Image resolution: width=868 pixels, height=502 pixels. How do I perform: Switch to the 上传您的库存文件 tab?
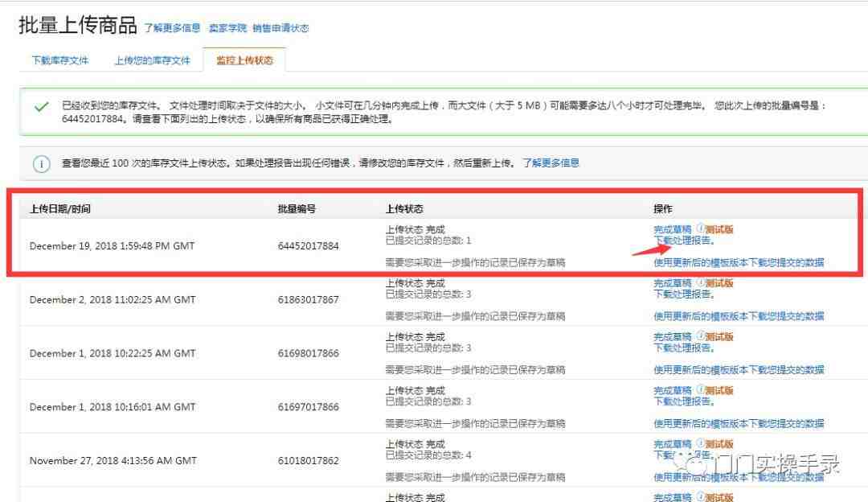(152, 60)
